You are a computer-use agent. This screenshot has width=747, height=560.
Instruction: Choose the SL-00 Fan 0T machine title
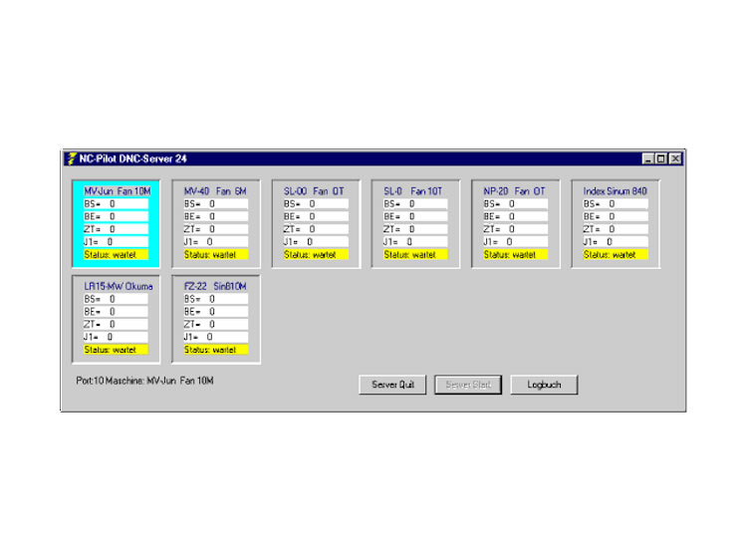click(x=315, y=190)
